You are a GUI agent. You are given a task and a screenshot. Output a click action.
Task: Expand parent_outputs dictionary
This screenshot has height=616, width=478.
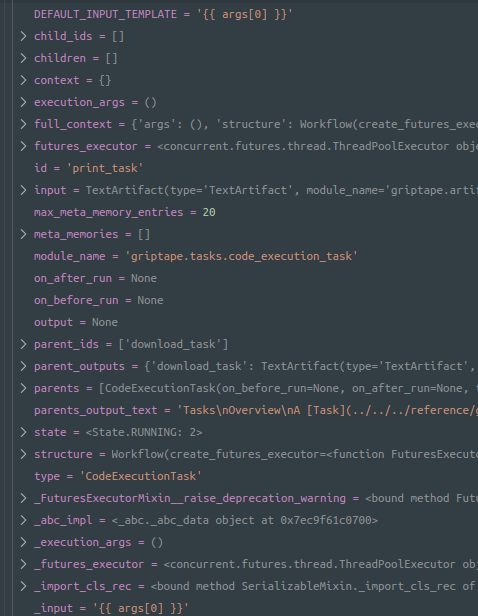click(23, 366)
